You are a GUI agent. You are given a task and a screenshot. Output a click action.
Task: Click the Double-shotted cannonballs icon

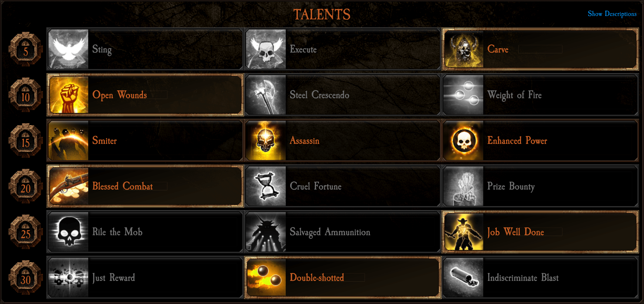coord(266,277)
